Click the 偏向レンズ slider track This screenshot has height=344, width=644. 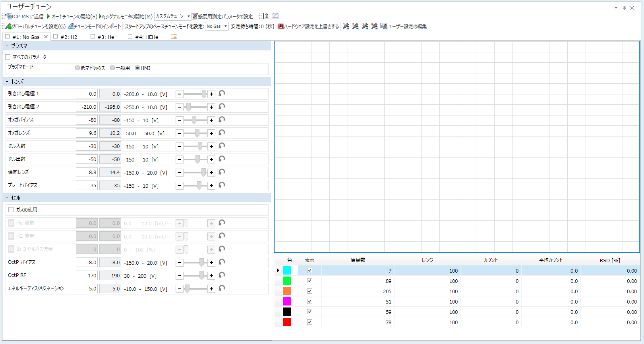(x=195, y=173)
